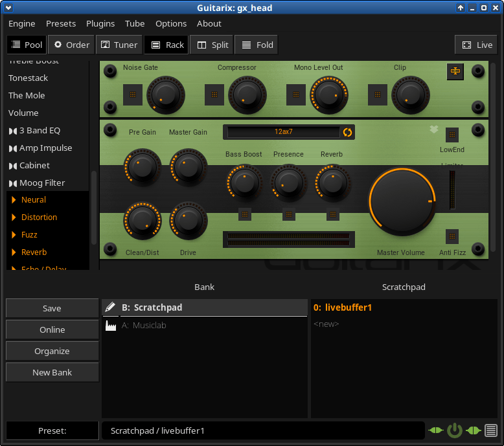The width and height of the screenshot is (504, 446).
Task: Click the Clean/Dist knob
Action: (x=143, y=221)
